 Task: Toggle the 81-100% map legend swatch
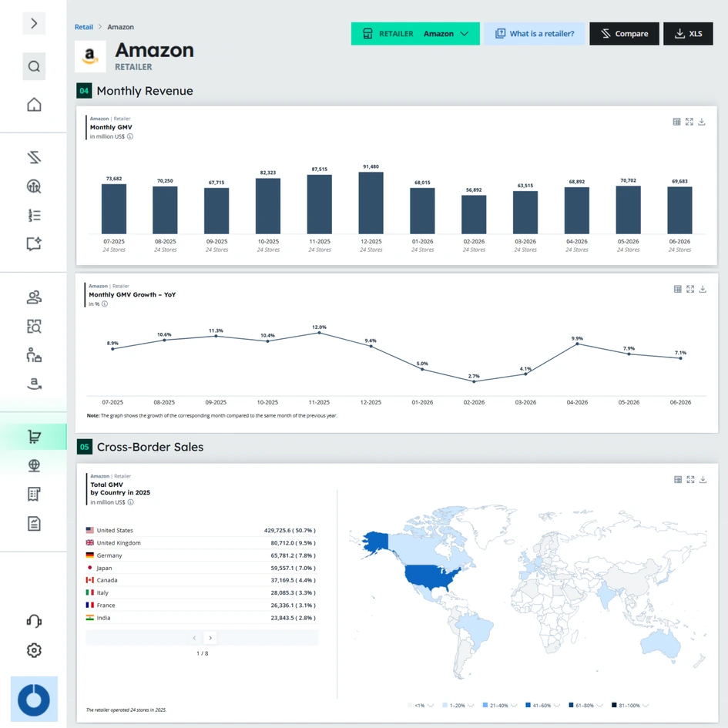(614, 705)
